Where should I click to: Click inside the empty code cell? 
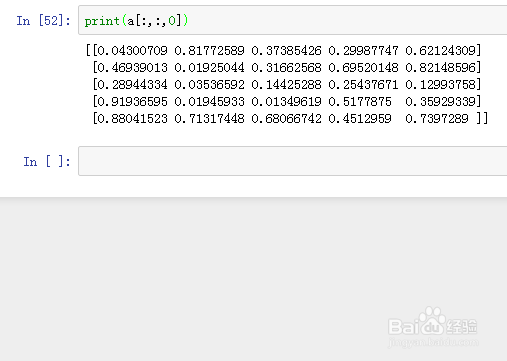coord(293,161)
